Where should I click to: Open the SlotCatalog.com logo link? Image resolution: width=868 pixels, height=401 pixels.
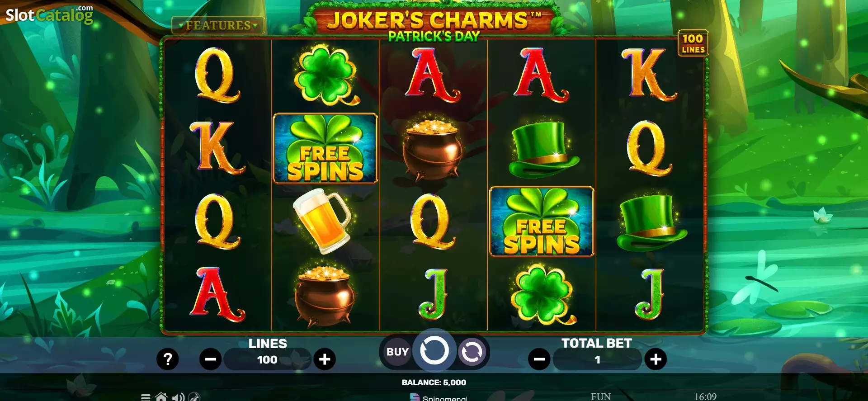click(49, 14)
